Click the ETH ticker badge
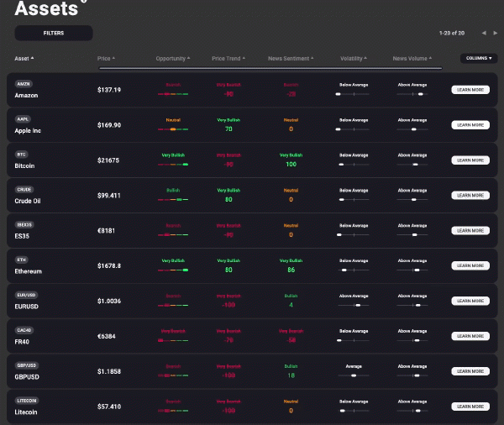504x425 pixels. click(x=23, y=260)
